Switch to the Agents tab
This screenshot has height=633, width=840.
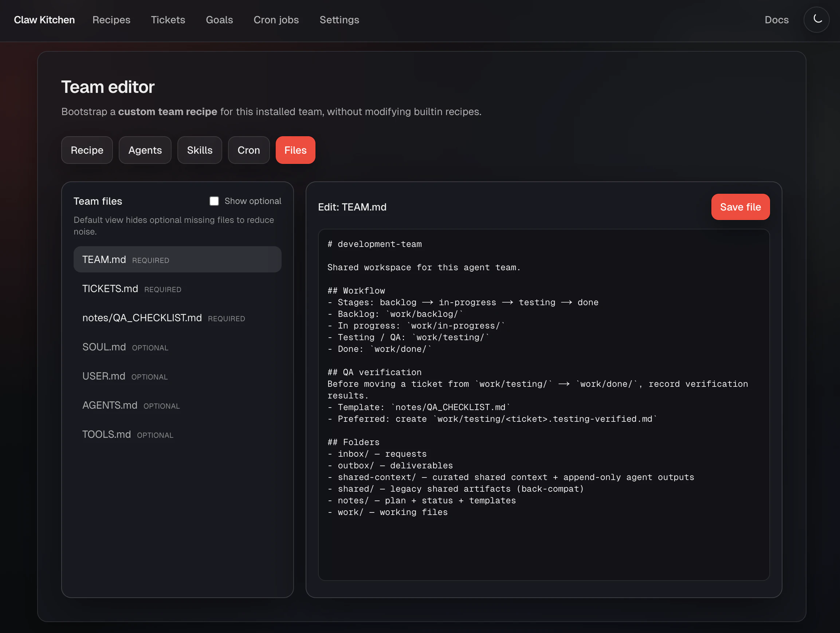tap(145, 150)
